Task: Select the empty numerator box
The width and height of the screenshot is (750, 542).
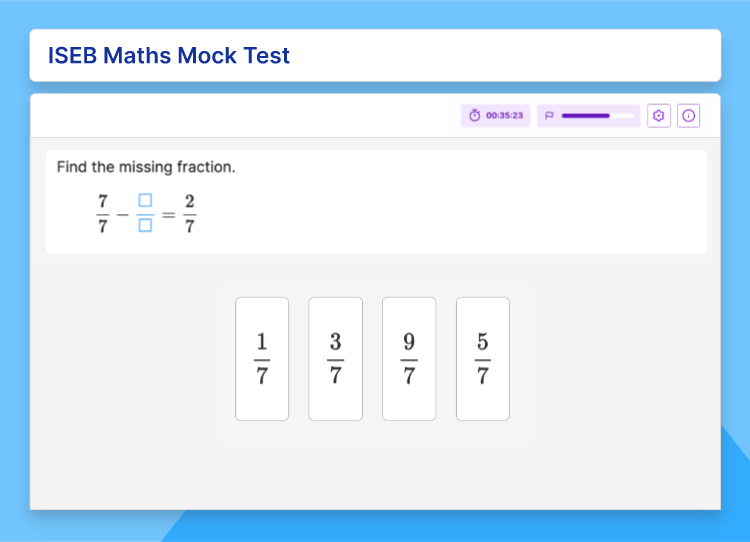Action: pyautogui.click(x=145, y=200)
